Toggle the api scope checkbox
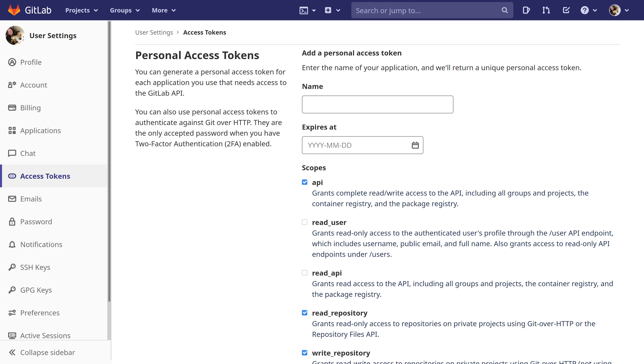644x364 pixels. point(305,182)
